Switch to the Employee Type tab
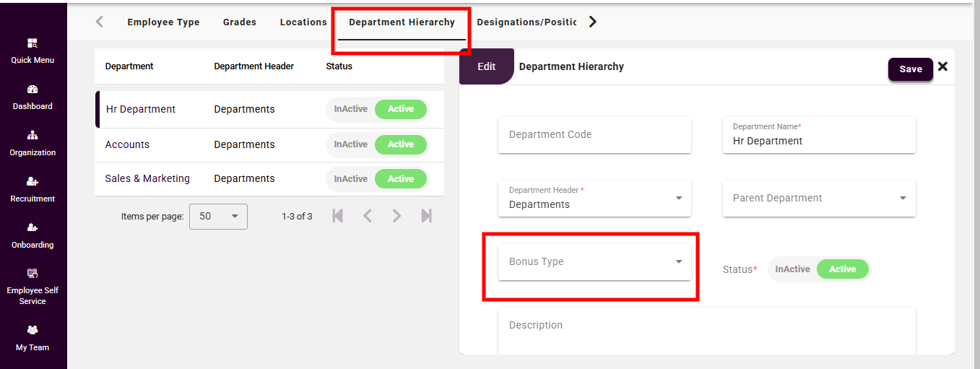The width and height of the screenshot is (980, 369). (x=163, y=22)
